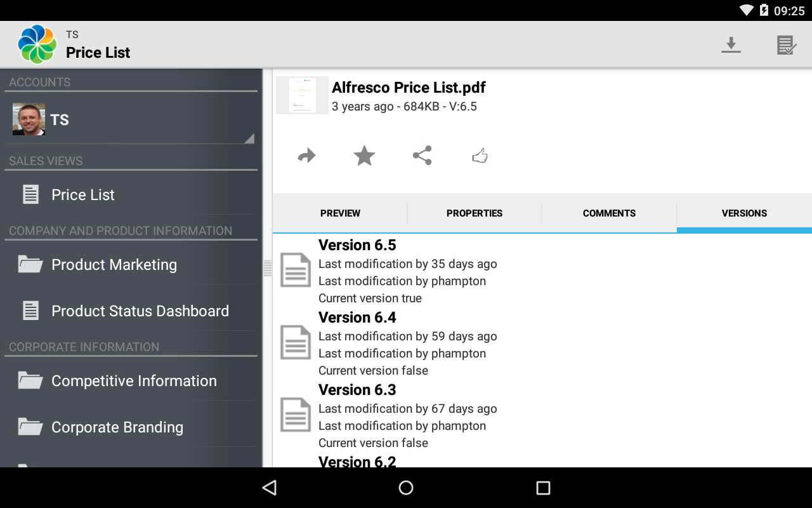The height and width of the screenshot is (508, 812).
Task: Open the Product Marketing folder
Action: (x=131, y=265)
